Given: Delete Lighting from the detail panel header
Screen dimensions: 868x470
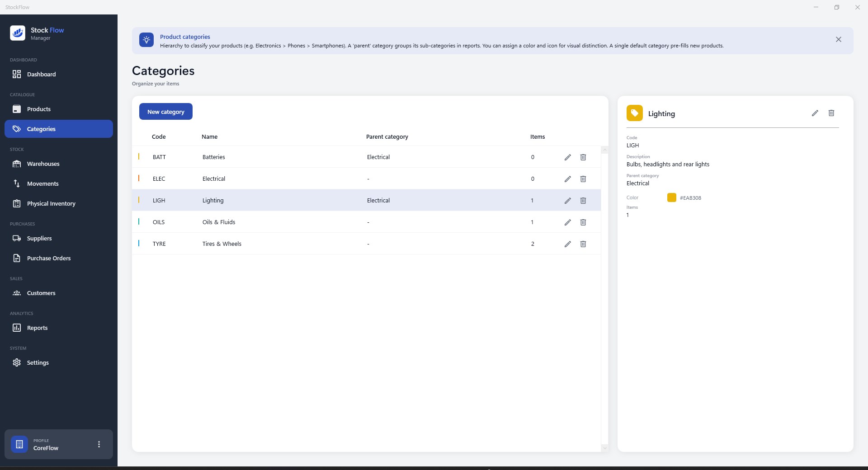Looking at the screenshot, I should pyautogui.click(x=831, y=113).
